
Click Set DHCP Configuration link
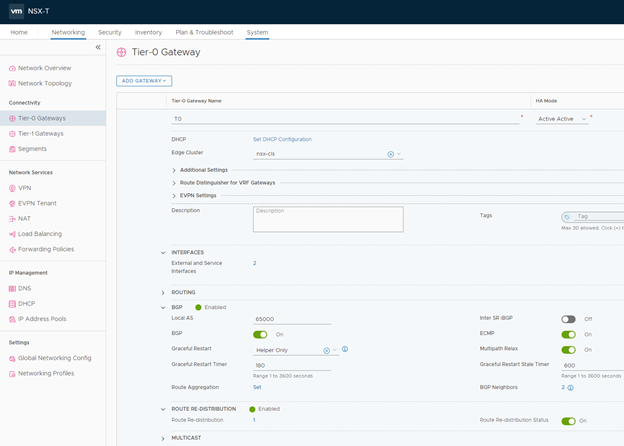pos(282,139)
